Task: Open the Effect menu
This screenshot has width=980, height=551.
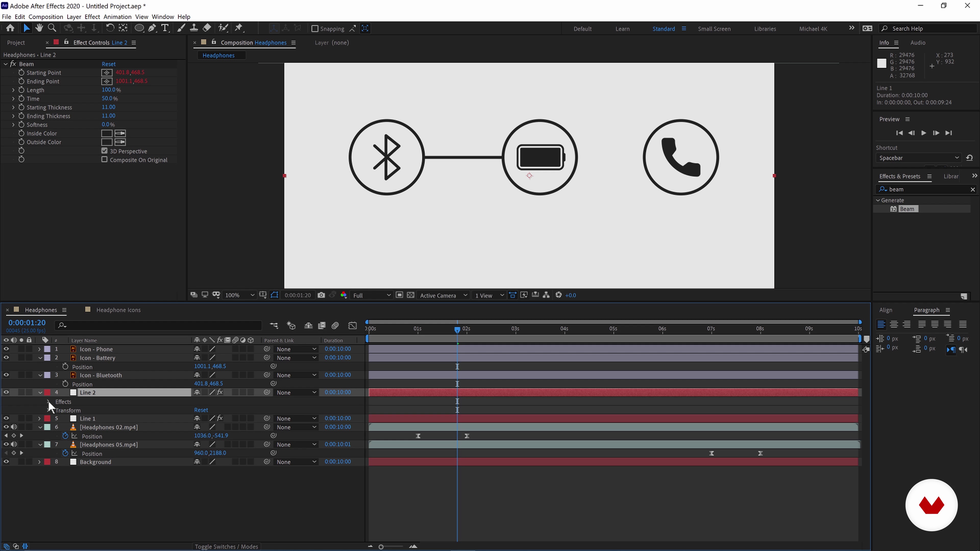Action: pyautogui.click(x=92, y=17)
